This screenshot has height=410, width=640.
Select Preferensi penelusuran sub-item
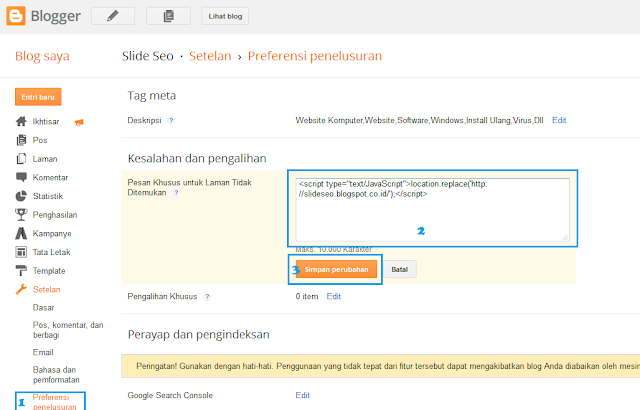tap(54, 402)
